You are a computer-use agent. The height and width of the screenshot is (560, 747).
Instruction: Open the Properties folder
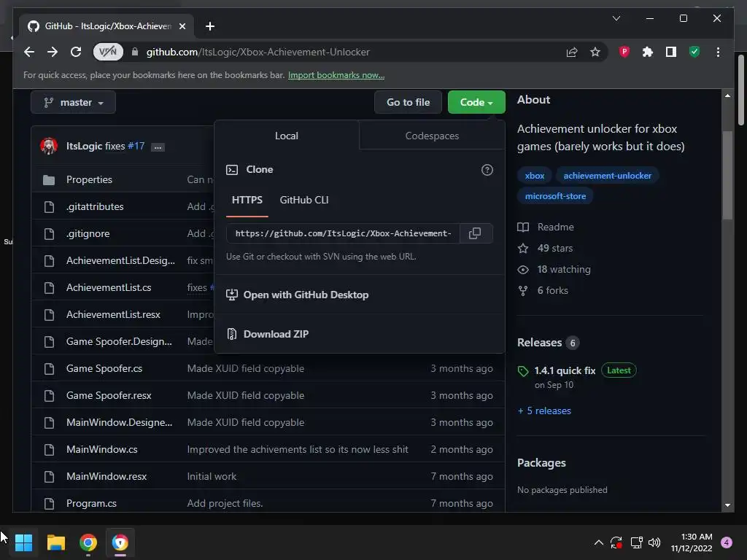89,179
